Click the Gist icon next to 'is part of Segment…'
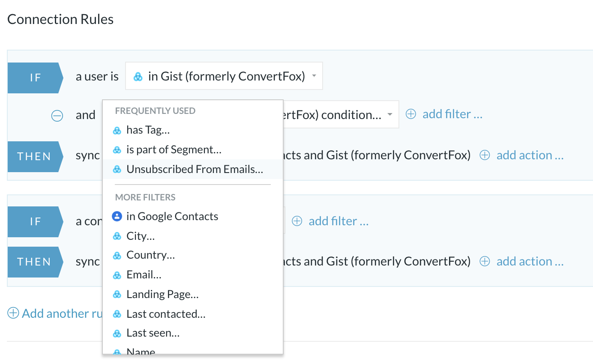Screen dimensions: 593x364 tap(117, 150)
